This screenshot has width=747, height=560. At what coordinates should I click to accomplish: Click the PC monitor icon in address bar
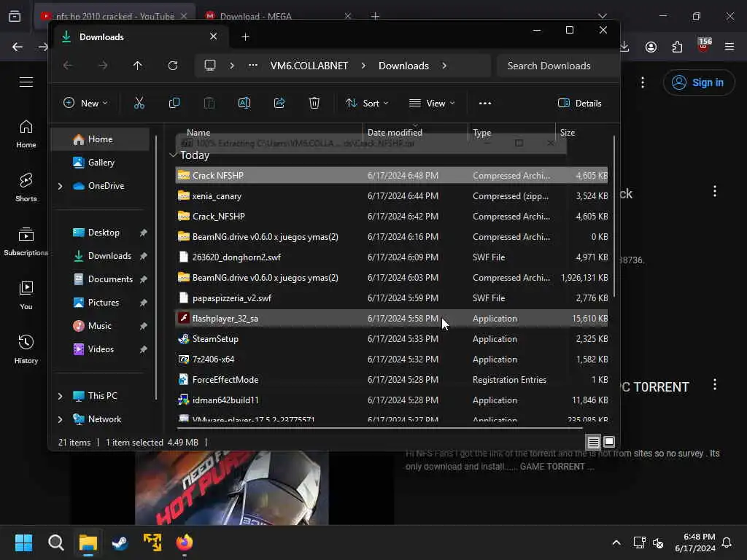210,66
